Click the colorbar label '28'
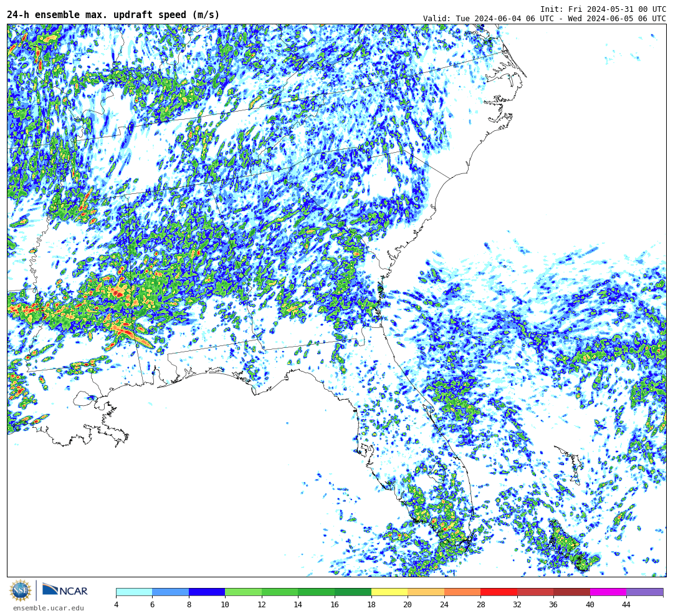The image size is (673, 616). click(480, 604)
